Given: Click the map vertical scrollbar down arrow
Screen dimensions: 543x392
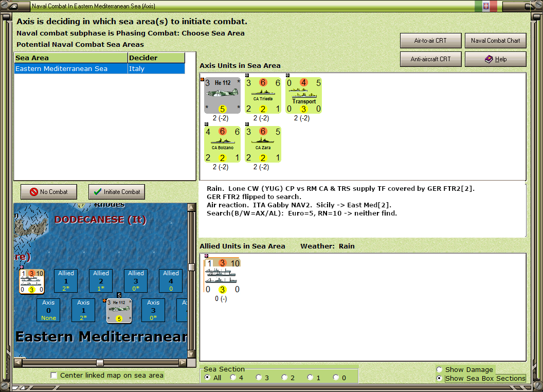Looking at the screenshot, I should click(191, 354).
